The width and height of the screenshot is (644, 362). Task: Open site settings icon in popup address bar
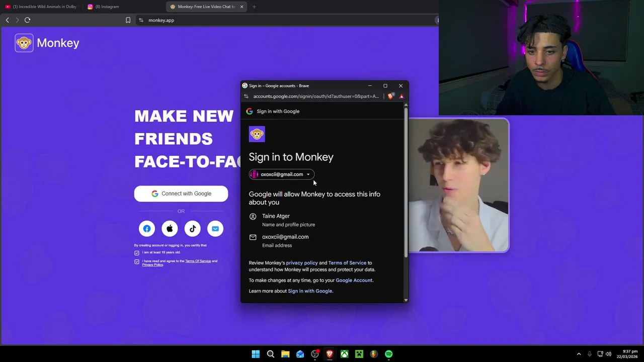click(246, 96)
